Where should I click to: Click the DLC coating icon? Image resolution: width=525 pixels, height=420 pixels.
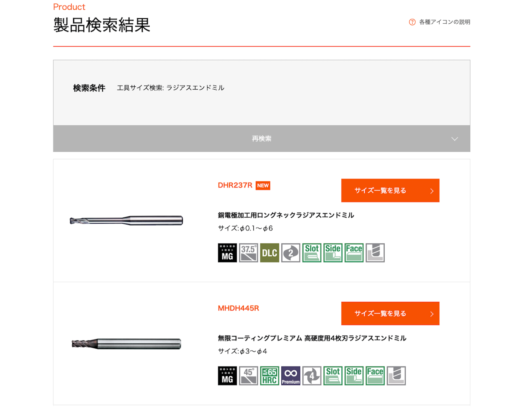coord(270,253)
